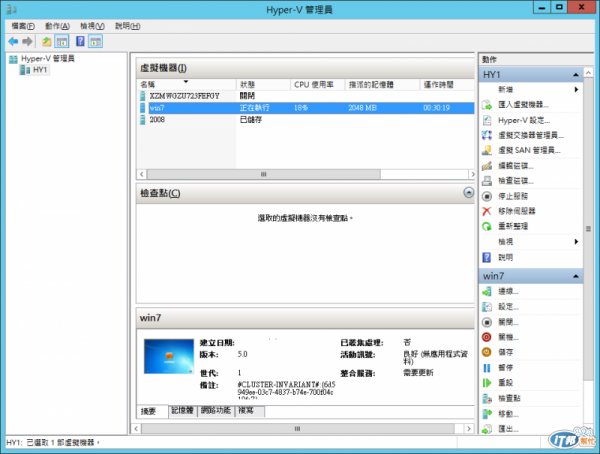Click the actions pane scroll-up arrow
The image size is (600, 454).
pyautogui.click(x=589, y=73)
